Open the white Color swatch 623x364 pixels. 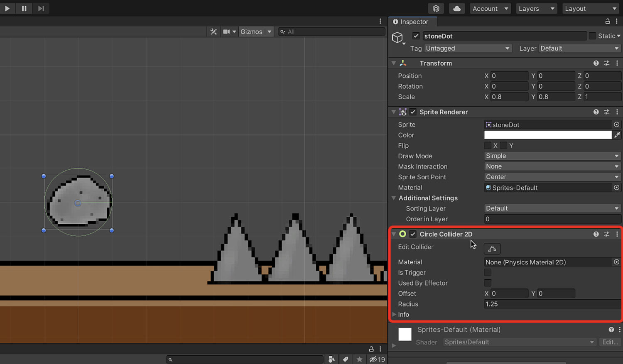tap(548, 135)
